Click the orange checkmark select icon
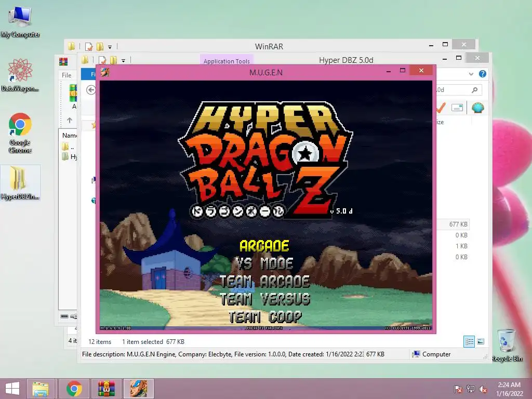532x399 pixels. pyautogui.click(x=441, y=108)
